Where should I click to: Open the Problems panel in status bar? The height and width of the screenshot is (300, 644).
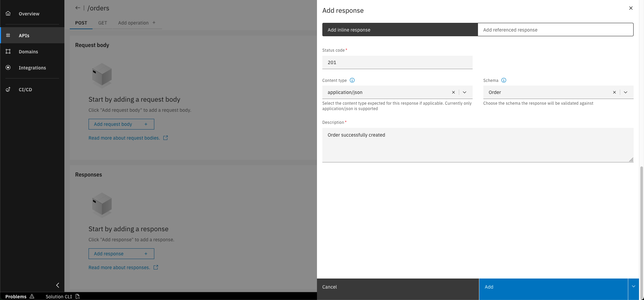(x=20, y=296)
